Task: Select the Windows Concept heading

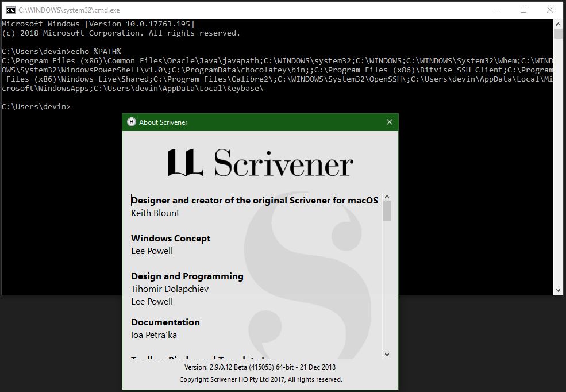Action: tap(171, 239)
